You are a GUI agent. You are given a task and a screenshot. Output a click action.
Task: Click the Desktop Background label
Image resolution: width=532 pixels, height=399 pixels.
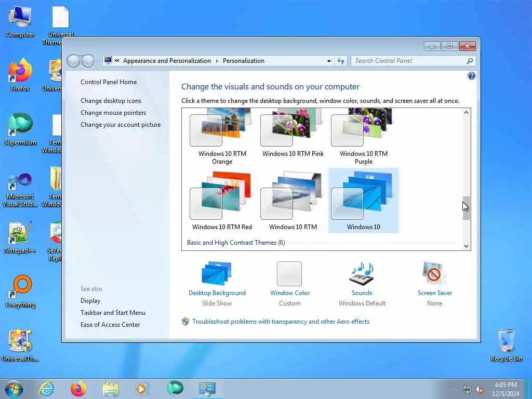(217, 293)
